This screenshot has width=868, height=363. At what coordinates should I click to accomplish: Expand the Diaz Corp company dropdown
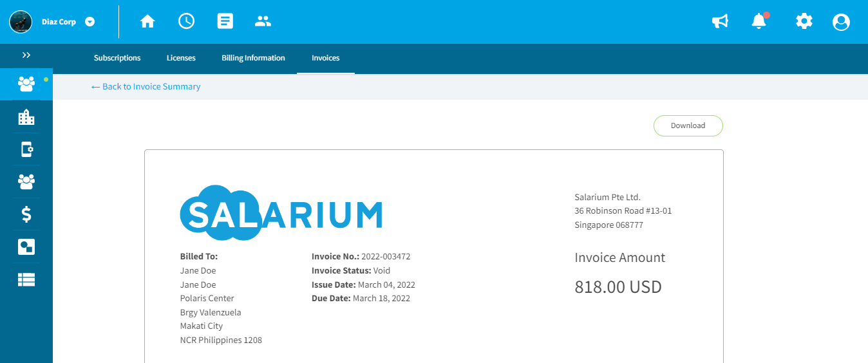pyautogui.click(x=90, y=22)
